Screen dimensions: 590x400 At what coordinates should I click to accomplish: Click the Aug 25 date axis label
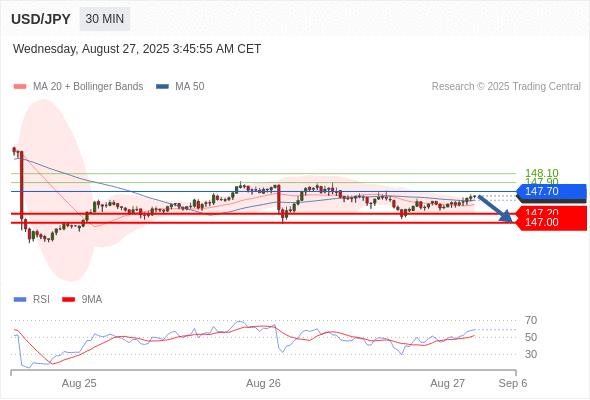pyautogui.click(x=79, y=383)
